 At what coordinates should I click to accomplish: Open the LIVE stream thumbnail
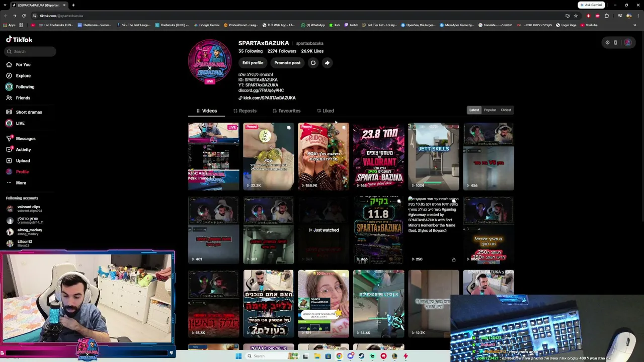213,157
